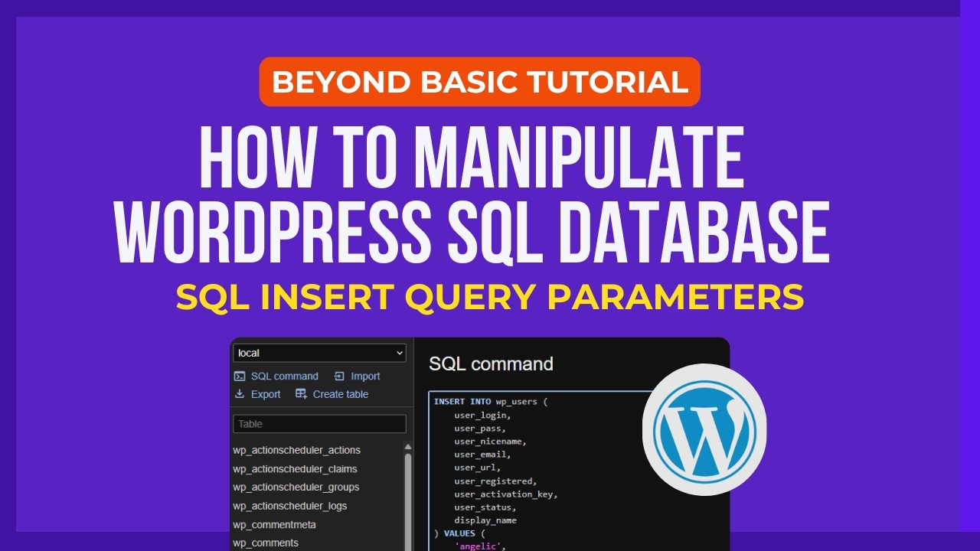
Task: Click the SQL command link
Action: click(284, 376)
